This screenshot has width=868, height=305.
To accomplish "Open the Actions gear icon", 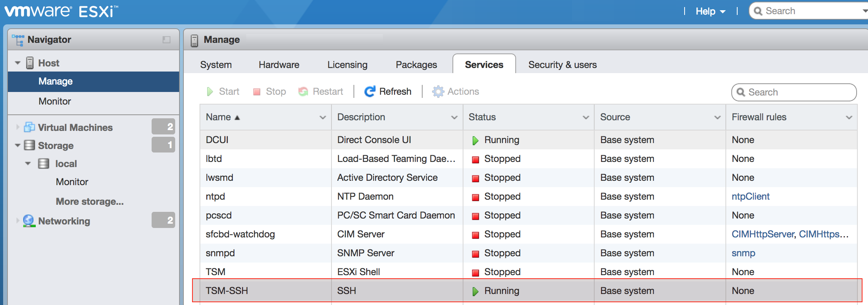I will point(438,92).
